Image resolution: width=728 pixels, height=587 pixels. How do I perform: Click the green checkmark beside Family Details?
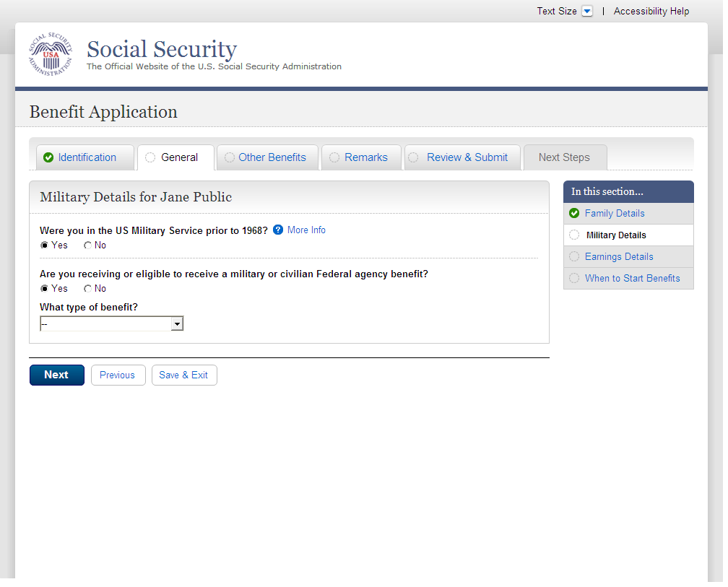coord(574,213)
